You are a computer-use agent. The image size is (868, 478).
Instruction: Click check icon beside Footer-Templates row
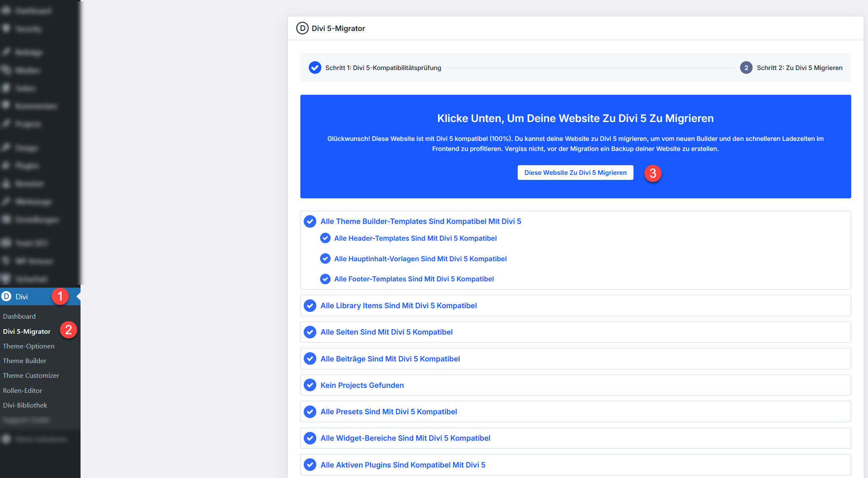325,279
